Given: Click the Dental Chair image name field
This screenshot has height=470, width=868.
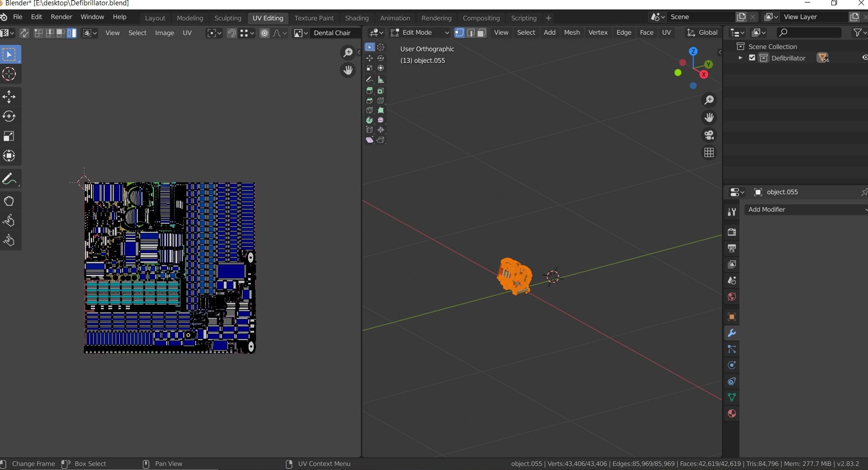Looking at the screenshot, I should 335,33.
